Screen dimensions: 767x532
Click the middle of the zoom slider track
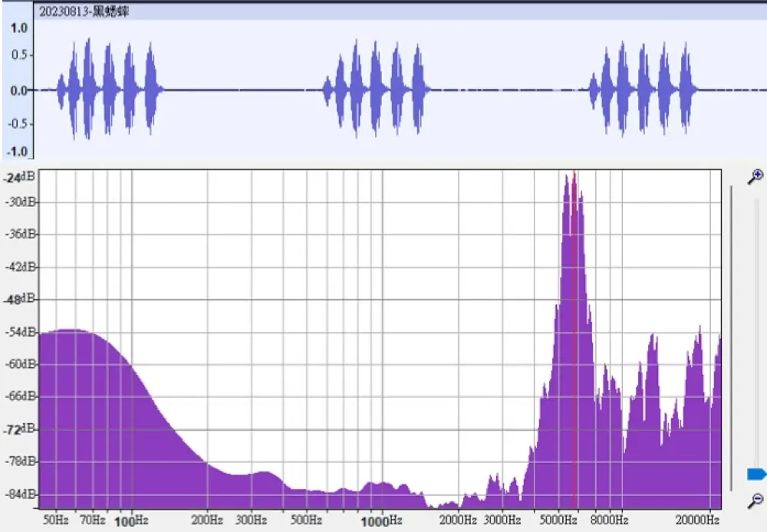[x=756, y=330]
